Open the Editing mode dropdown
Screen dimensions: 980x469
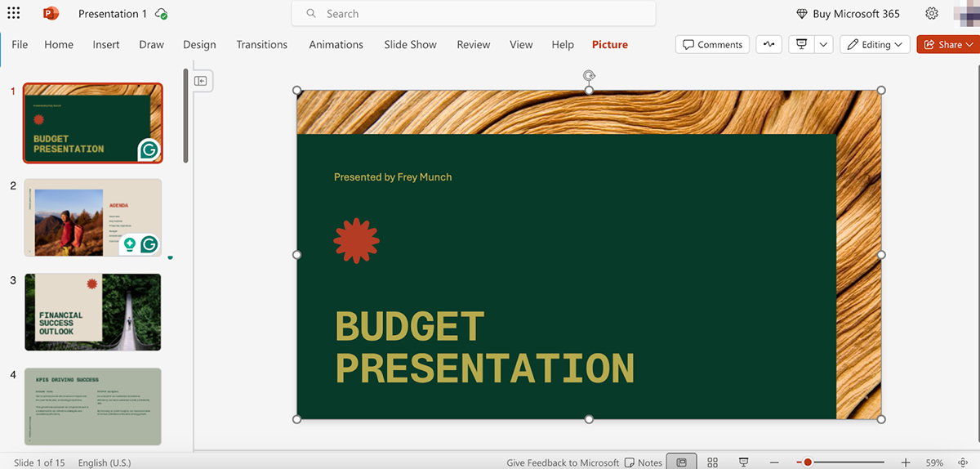pos(875,45)
